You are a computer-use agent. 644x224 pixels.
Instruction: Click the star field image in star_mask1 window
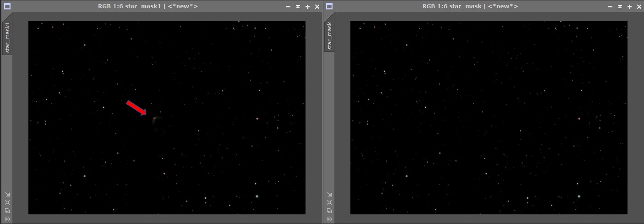(x=167, y=118)
